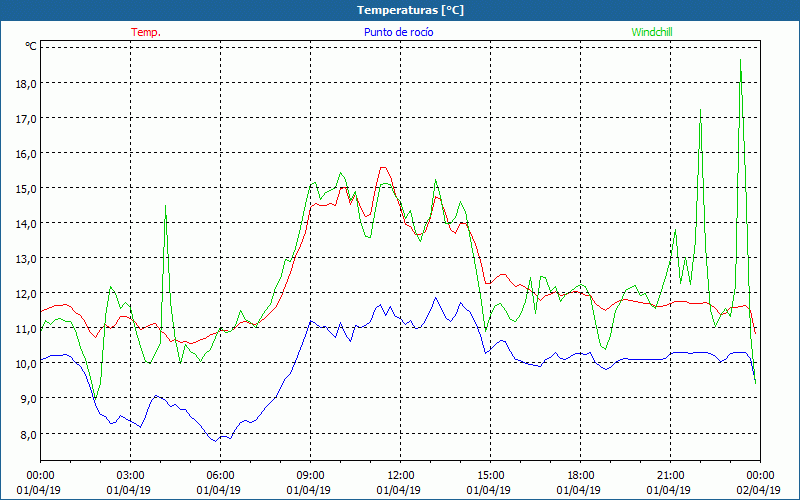Click the 17,0 y-axis value

pos(26,119)
